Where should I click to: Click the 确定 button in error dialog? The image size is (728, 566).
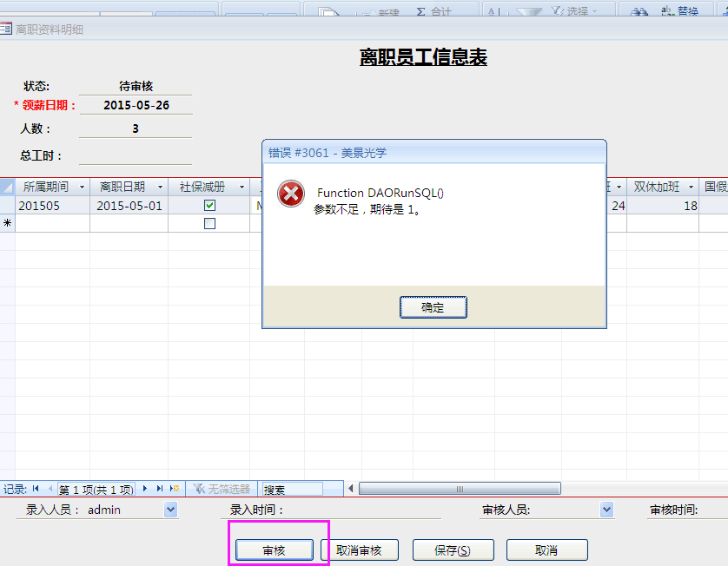click(433, 307)
